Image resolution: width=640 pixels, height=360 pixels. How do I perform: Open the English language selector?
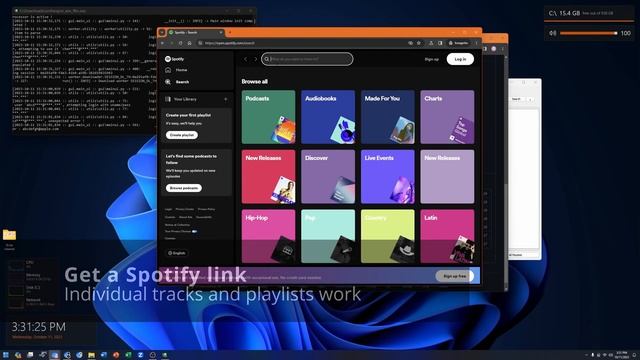(176, 253)
